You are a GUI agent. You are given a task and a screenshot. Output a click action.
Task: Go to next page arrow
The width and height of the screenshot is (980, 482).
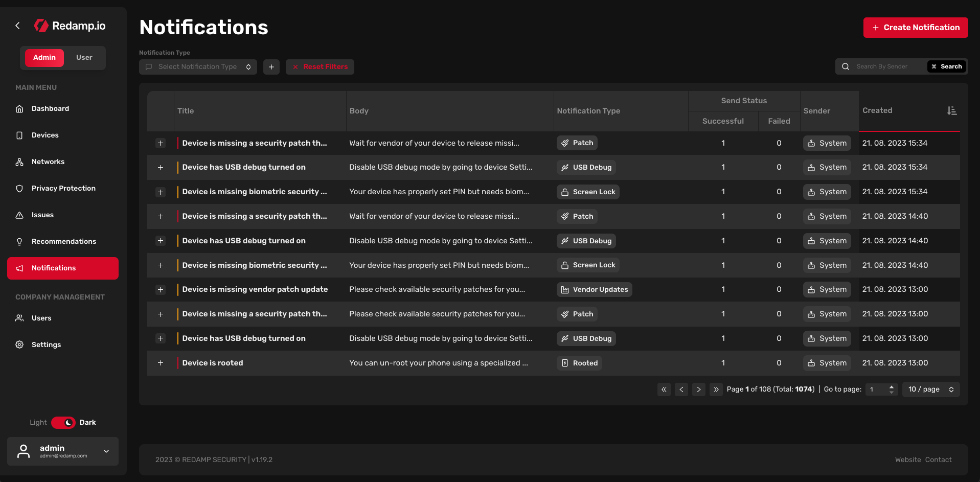pyautogui.click(x=699, y=389)
